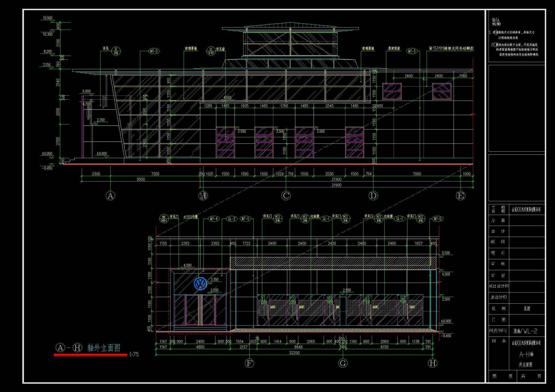Screen dimensions: 555x392
Task: Click the dimension text 1760
Action: (284, 105)
